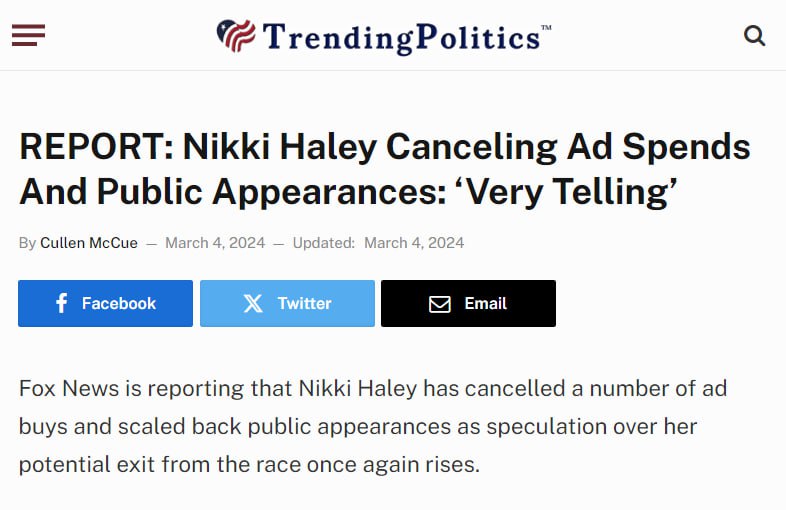Open the hamburger navigation menu
786x510 pixels.
click(28, 36)
